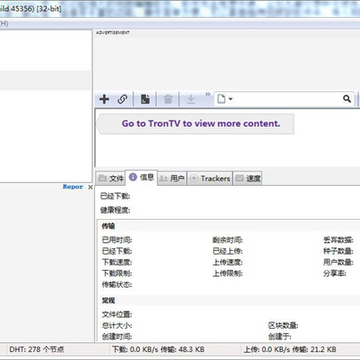
Task: Click the search magnifier icon
Action: pyautogui.click(x=347, y=99)
